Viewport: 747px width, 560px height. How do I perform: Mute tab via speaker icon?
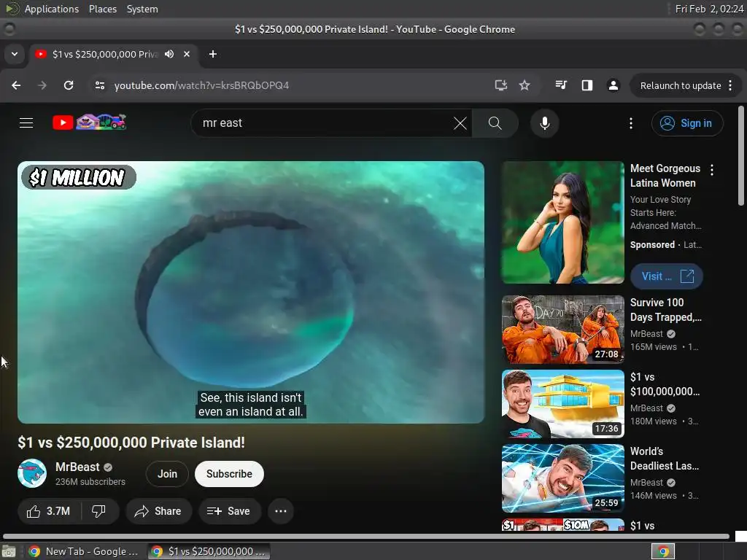pyautogui.click(x=169, y=54)
